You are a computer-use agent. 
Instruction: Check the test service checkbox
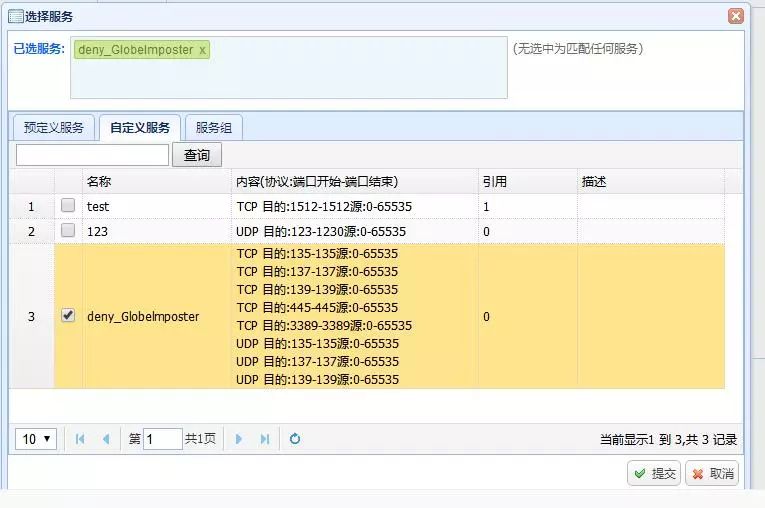click(x=68, y=206)
